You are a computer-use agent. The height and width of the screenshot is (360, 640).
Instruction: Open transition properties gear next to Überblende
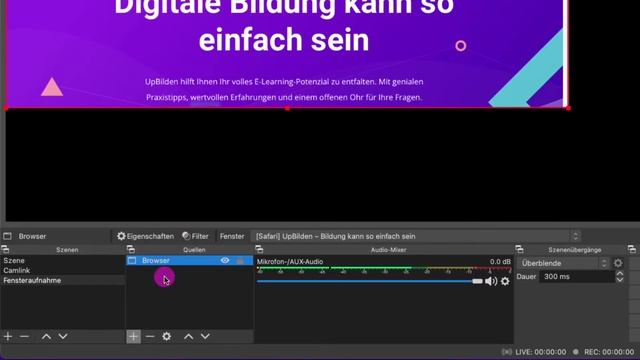point(618,263)
